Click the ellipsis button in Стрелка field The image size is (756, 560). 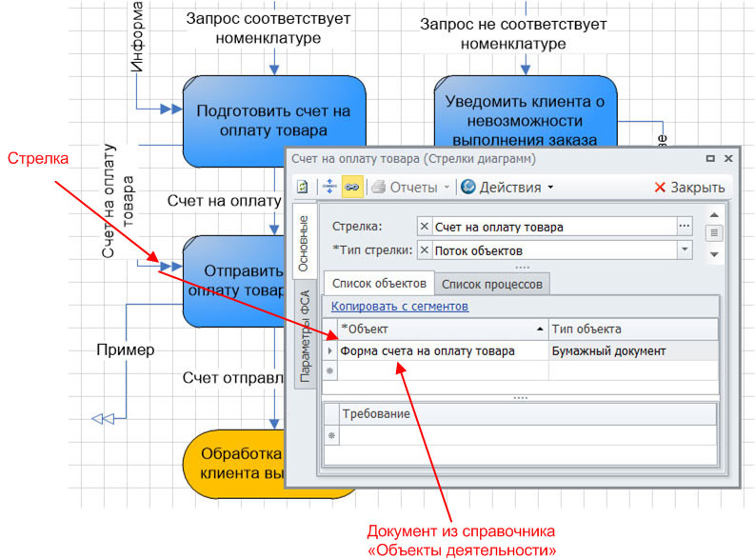click(684, 227)
